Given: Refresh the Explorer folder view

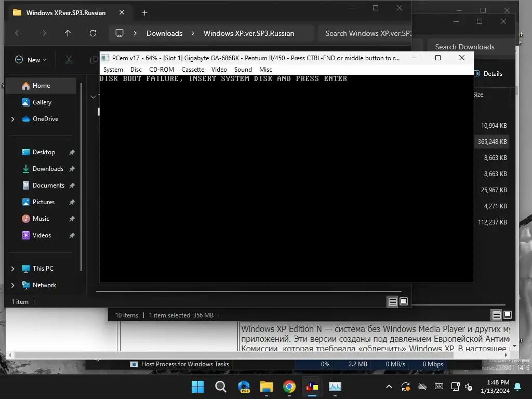Looking at the screenshot, I should 93,33.
